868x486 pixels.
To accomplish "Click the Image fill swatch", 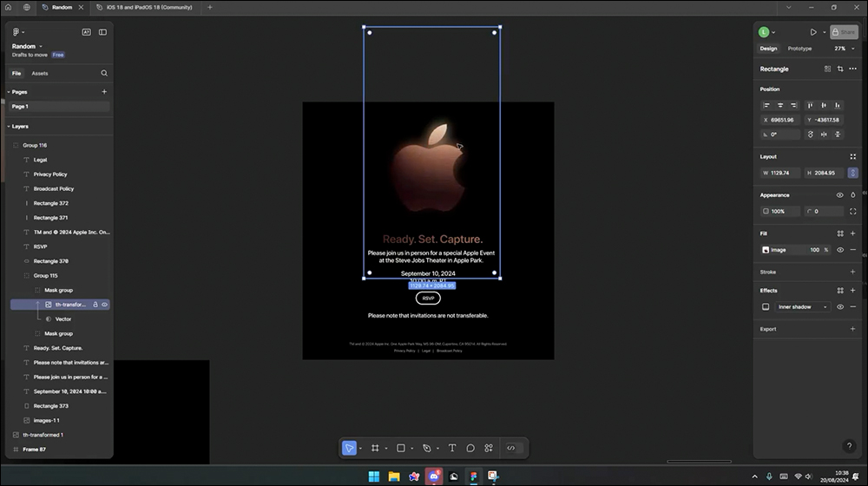I will point(766,250).
